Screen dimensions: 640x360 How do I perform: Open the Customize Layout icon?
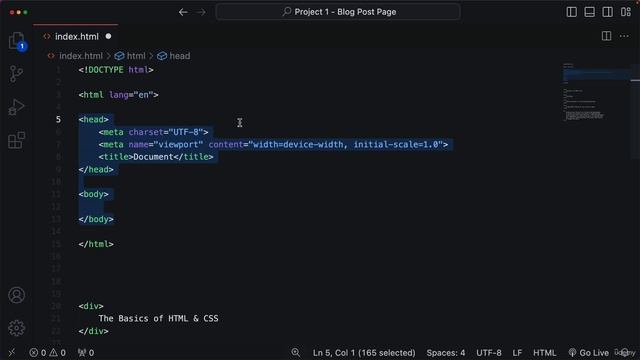click(x=626, y=12)
